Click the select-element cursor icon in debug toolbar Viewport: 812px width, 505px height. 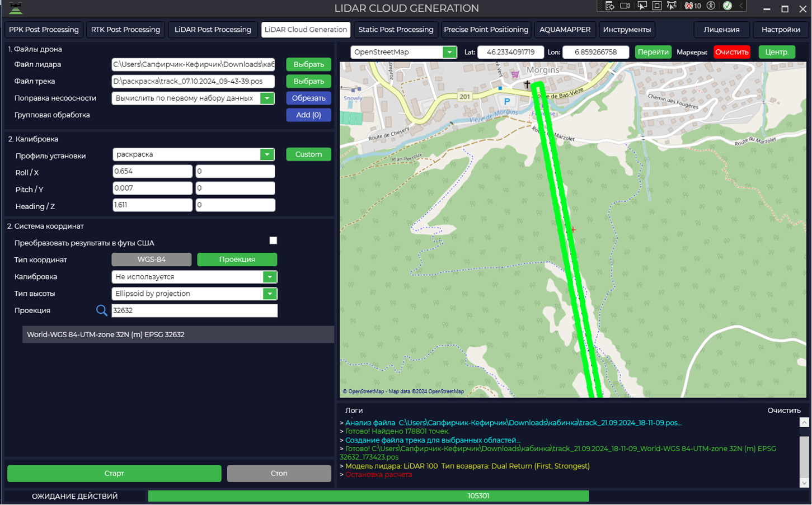(642, 6)
